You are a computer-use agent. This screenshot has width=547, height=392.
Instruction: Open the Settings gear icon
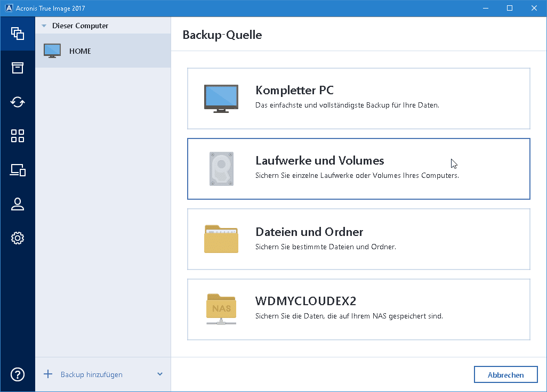tap(18, 238)
